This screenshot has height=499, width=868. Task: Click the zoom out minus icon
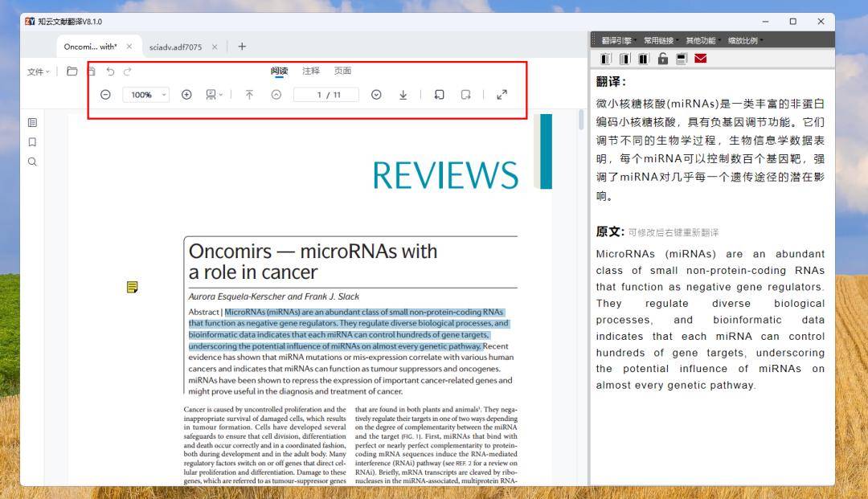pos(105,95)
